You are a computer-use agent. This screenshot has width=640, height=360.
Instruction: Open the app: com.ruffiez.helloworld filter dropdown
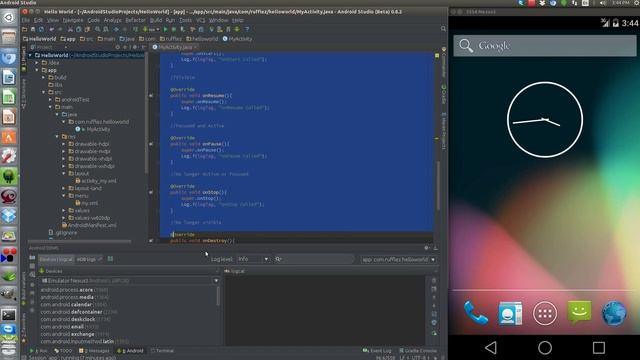pos(398,260)
